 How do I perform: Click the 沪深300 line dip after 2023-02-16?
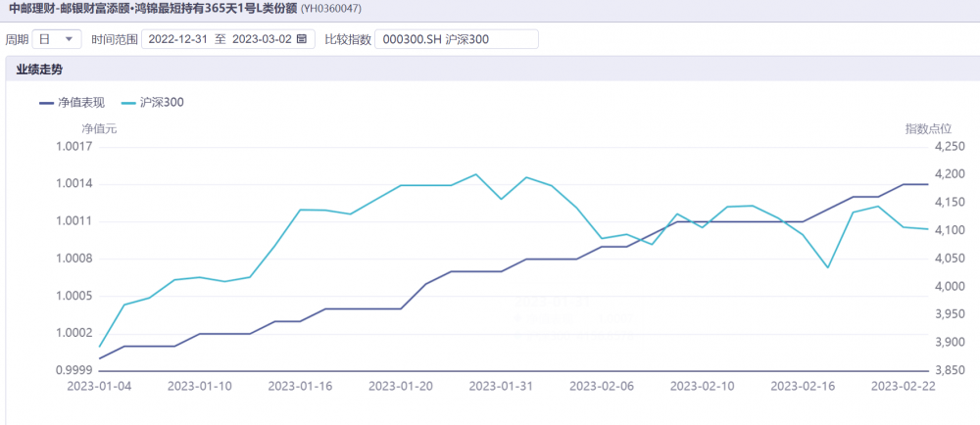828,267
